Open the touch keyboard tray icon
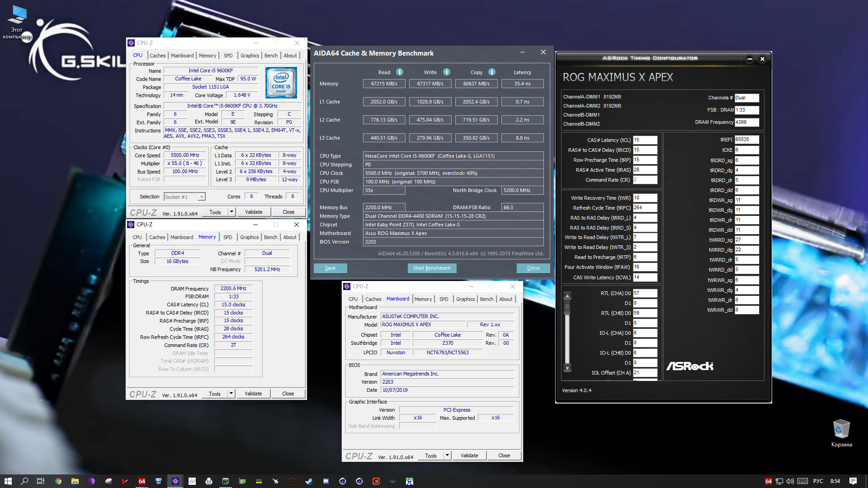The width and height of the screenshot is (868, 488). pyautogui.click(x=802, y=481)
